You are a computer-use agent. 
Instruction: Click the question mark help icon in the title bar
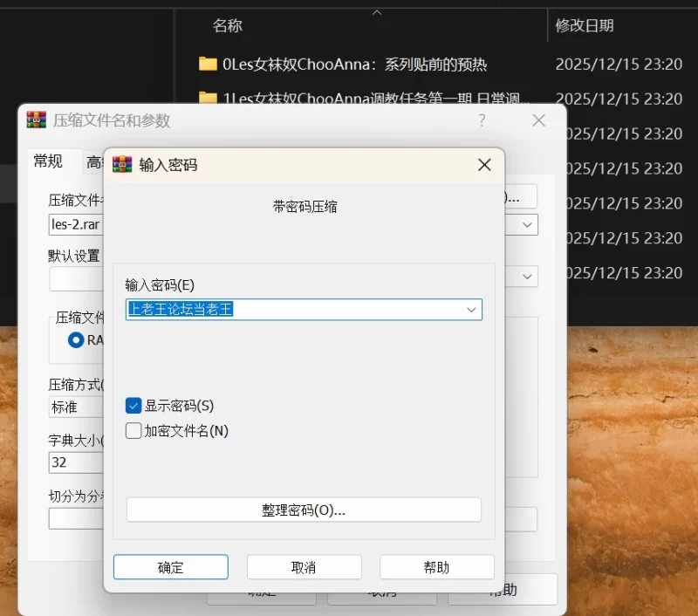click(482, 120)
